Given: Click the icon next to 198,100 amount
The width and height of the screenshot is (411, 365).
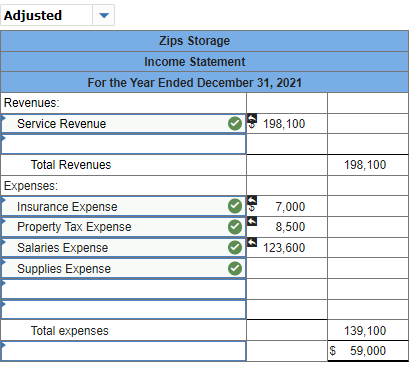Looking at the screenshot, I should coord(252,119).
